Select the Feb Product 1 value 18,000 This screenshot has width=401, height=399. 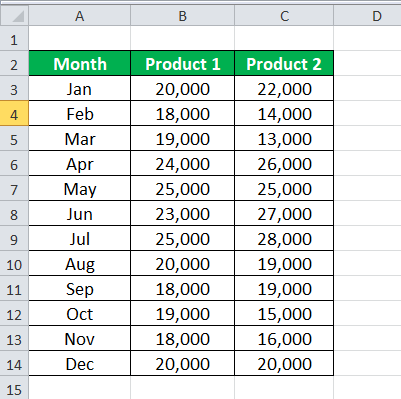183,113
